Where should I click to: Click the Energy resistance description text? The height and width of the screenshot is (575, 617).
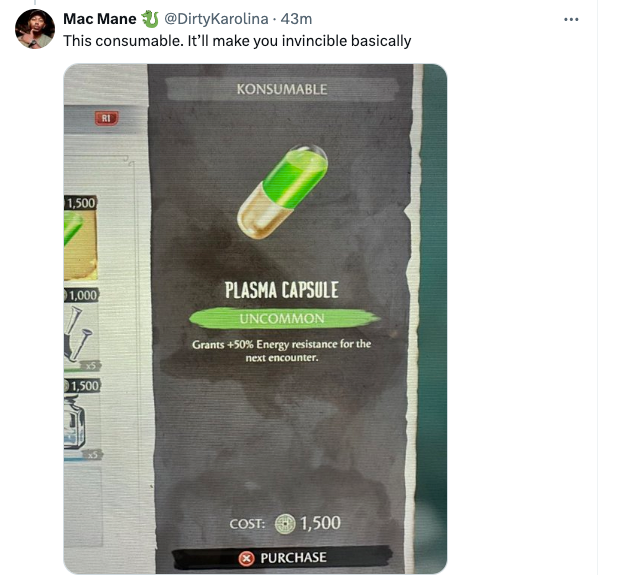coord(282,351)
